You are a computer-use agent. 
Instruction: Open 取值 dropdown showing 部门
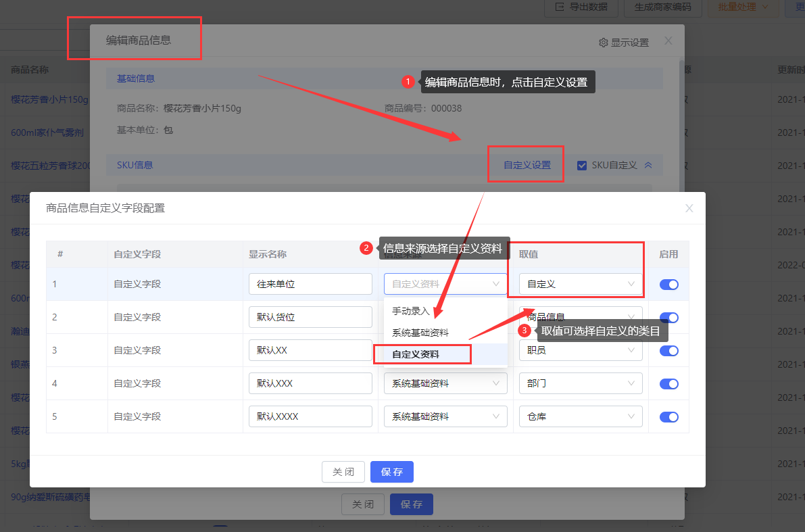580,383
